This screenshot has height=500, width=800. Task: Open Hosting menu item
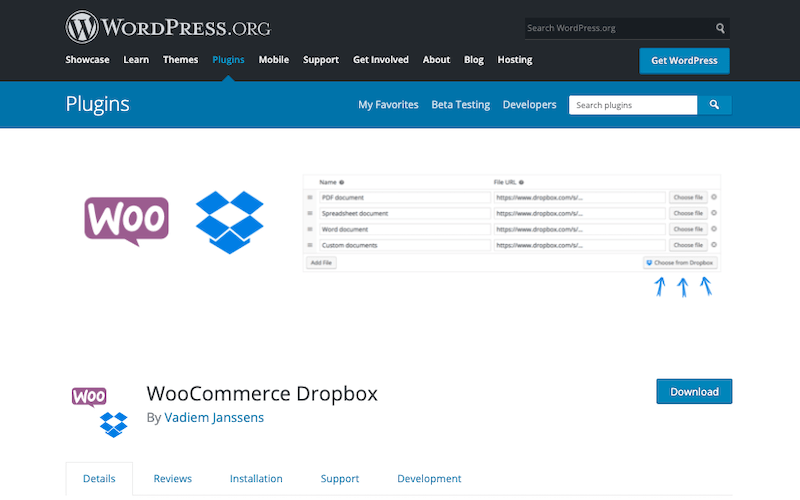[515, 60]
